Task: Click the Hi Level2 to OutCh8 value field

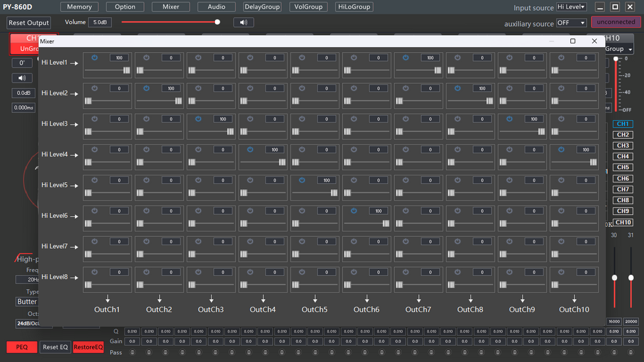Action: click(x=482, y=89)
